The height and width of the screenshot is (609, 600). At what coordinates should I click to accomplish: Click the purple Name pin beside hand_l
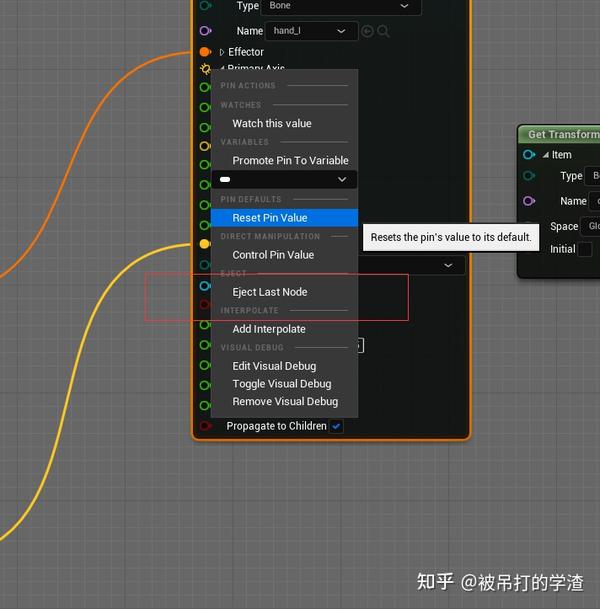(205, 31)
